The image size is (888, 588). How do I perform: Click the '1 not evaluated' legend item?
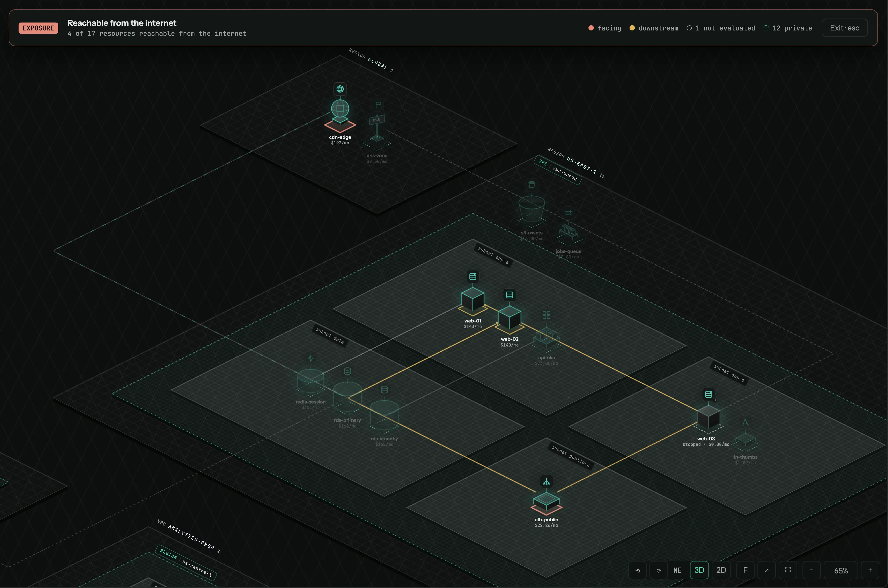pyautogui.click(x=721, y=28)
